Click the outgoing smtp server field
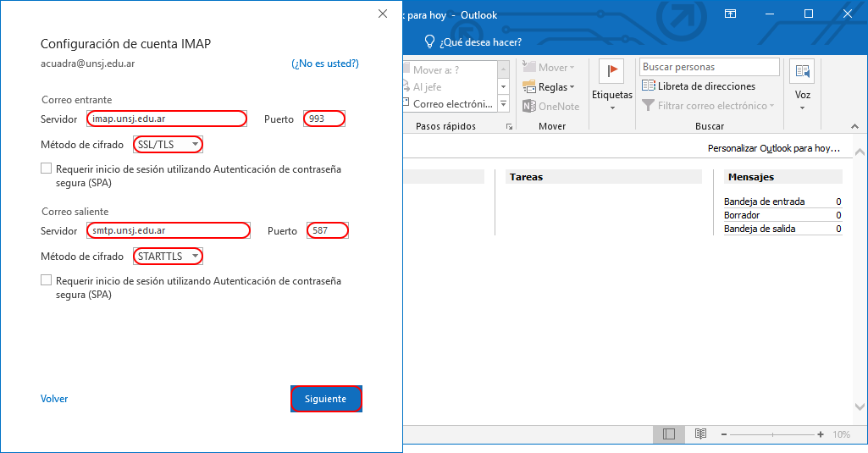The height and width of the screenshot is (453, 868). tap(169, 230)
